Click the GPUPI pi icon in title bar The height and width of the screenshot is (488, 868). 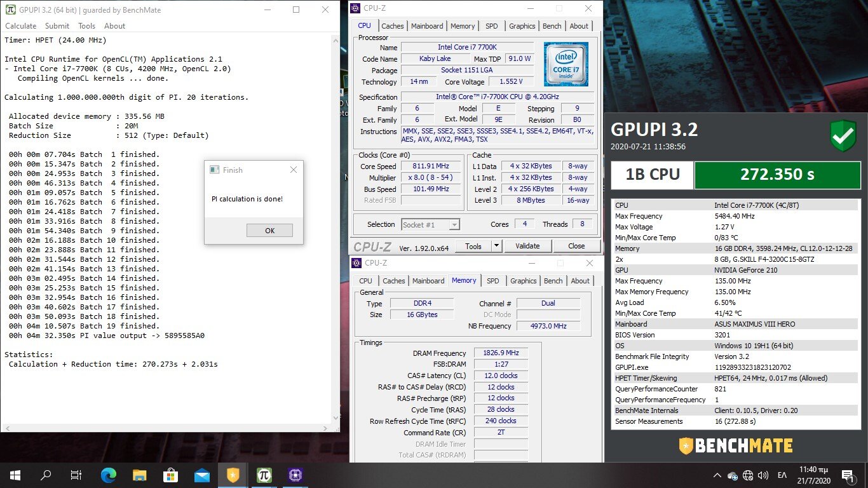point(11,10)
